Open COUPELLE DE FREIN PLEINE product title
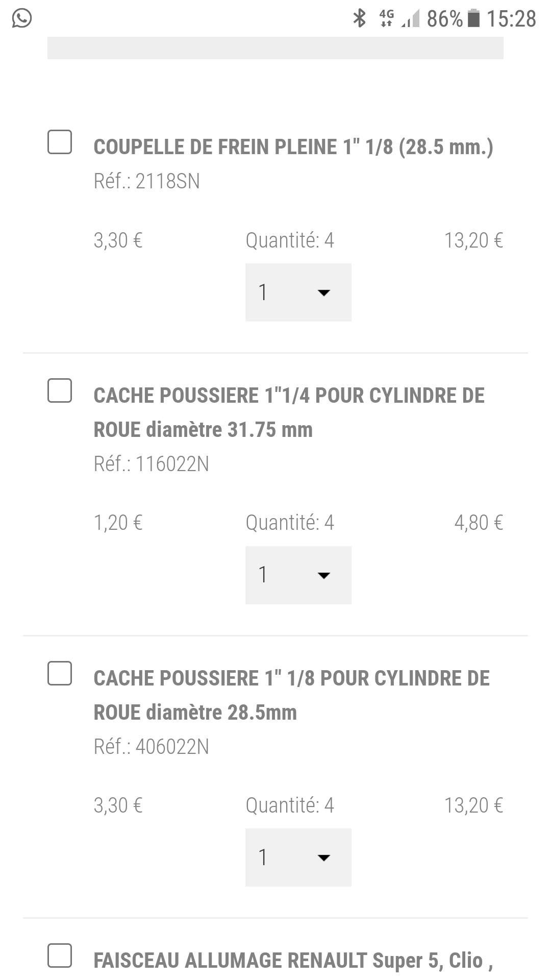This screenshot has height=980, width=551. (293, 147)
